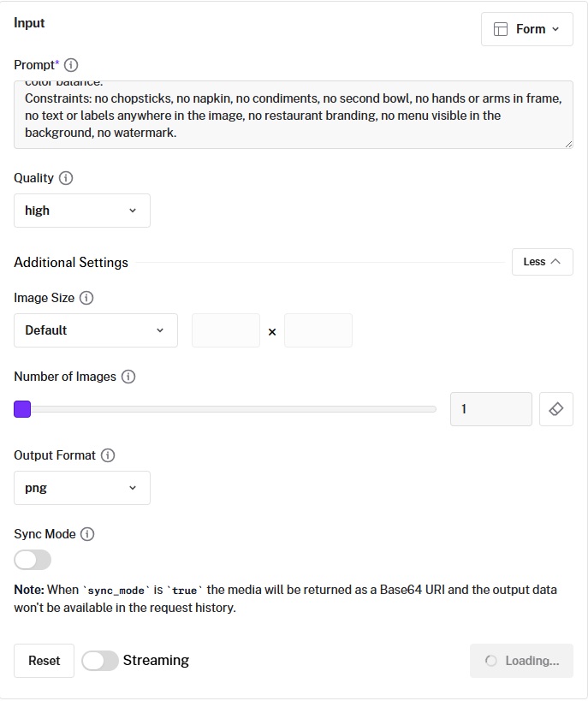The width and height of the screenshot is (588, 701).
Task: Click the image width input field
Action: (x=226, y=330)
